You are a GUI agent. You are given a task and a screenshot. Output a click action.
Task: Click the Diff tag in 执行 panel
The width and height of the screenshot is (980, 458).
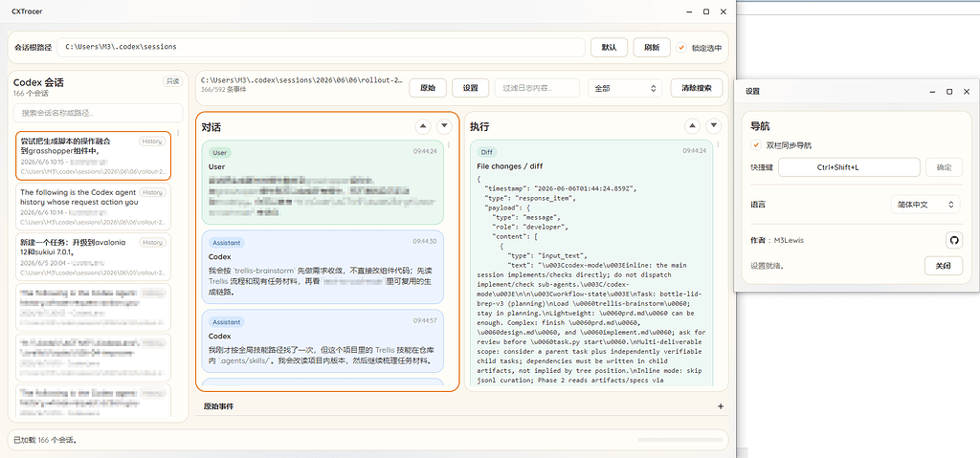click(x=485, y=152)
